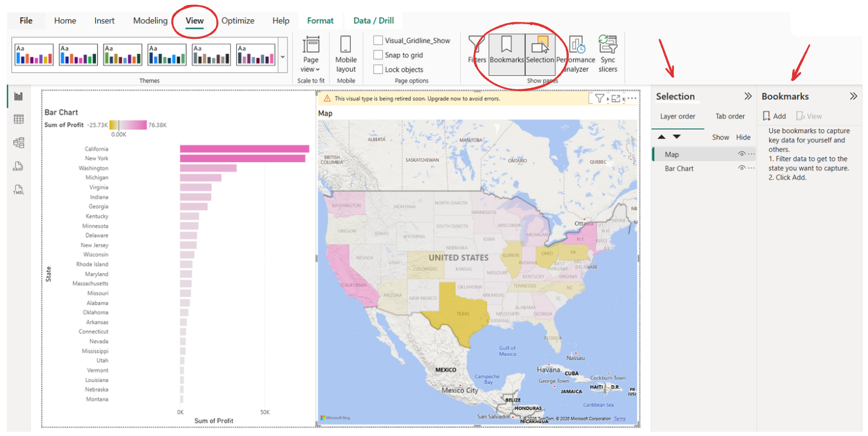Switch to the Optimize ribbon tab

pyautogui.click(x=238, y=21)
